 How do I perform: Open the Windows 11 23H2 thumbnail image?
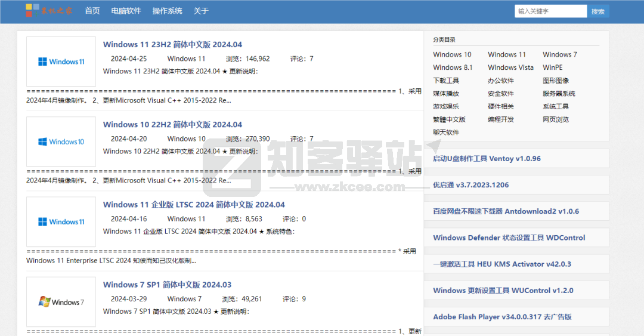pyautogui.click(x=61, y=61)
